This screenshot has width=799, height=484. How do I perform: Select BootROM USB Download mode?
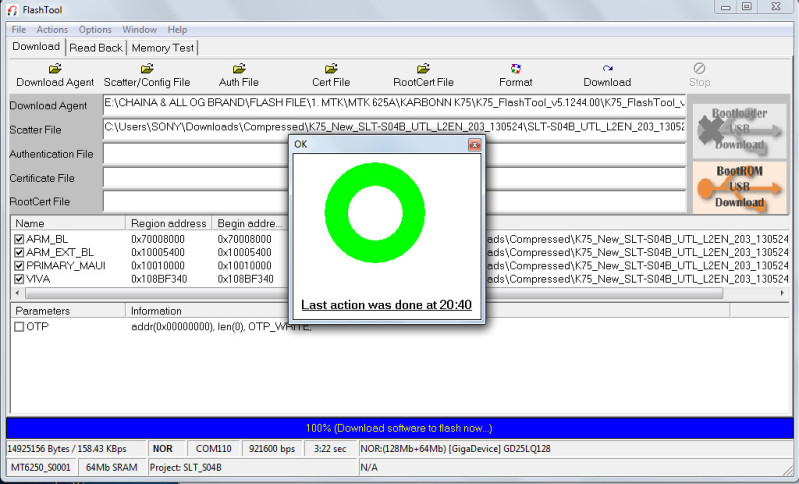[739, 187]
